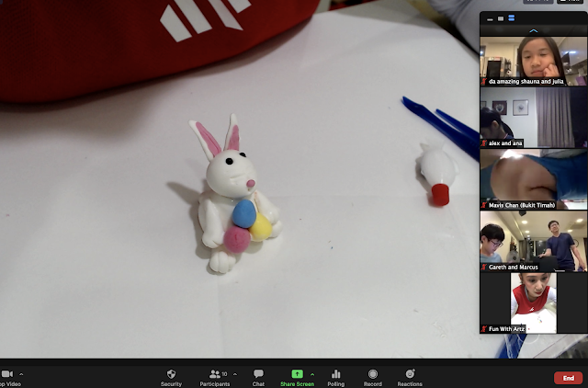Click name label 'Fun With Artz'
This screenshot has height=388, width=588.
pyautogui.click(x=506, y=329)
